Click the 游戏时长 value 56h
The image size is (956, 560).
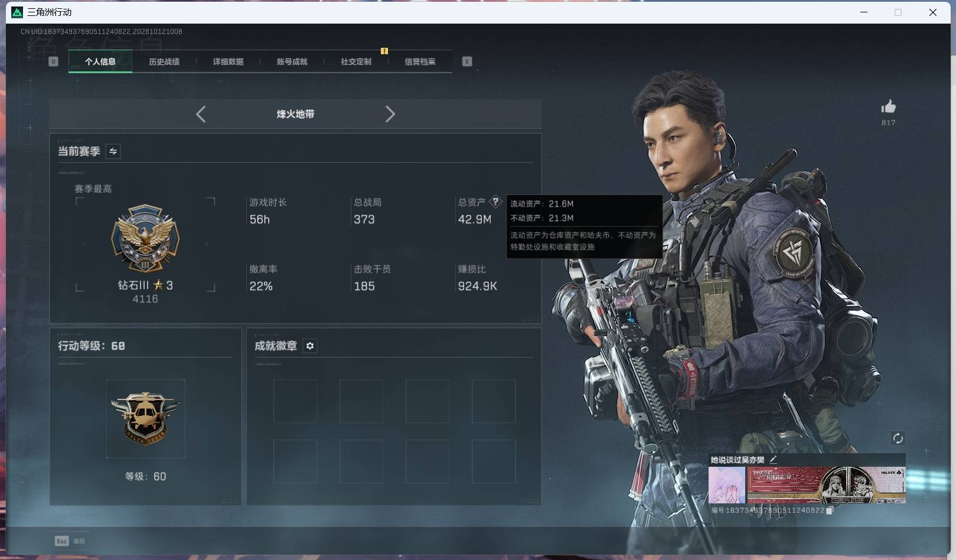click(259, 220)
